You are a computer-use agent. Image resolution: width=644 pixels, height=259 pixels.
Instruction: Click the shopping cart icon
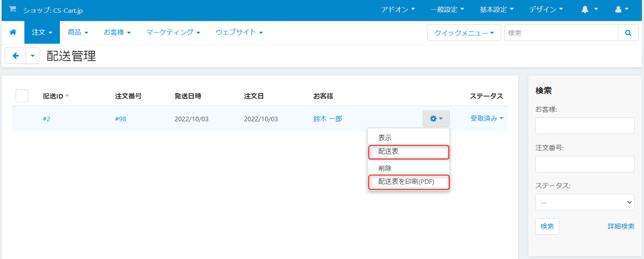coord(13,9)
